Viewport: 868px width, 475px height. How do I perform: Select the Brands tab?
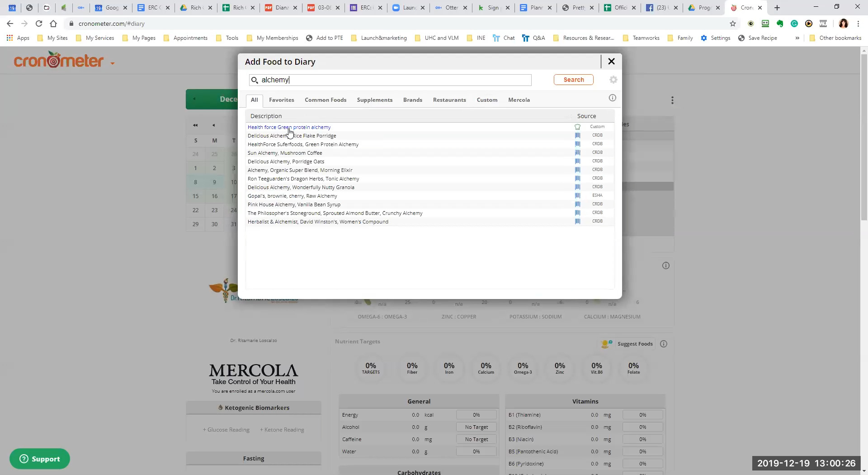pyautogui.click(x=413, y=100)
